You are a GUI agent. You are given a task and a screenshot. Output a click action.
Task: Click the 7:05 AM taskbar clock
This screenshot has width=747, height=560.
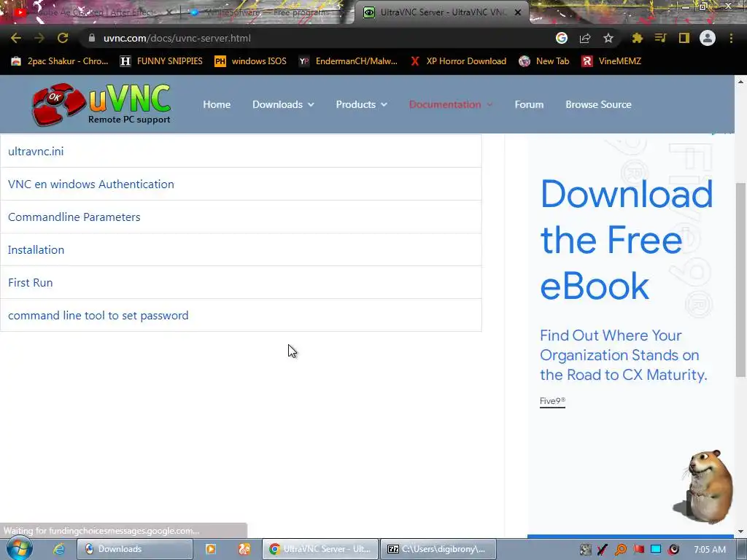coord(710,550)
